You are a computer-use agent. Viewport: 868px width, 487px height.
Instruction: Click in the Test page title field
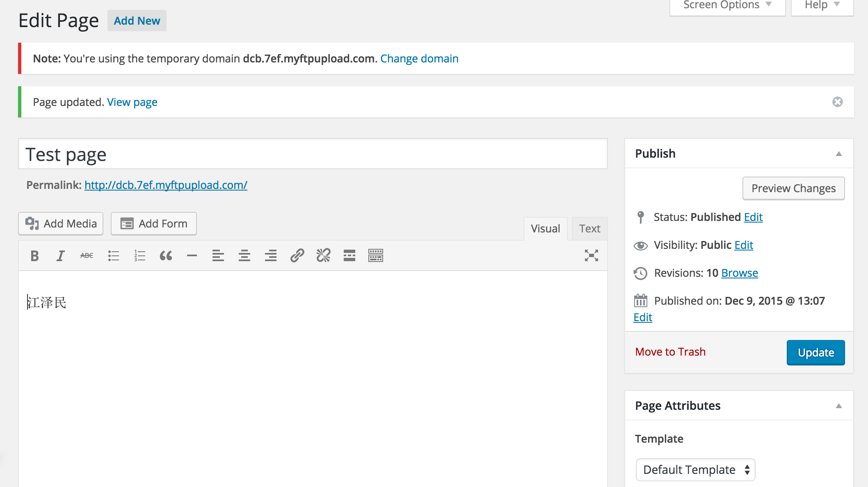click(313, 154)
